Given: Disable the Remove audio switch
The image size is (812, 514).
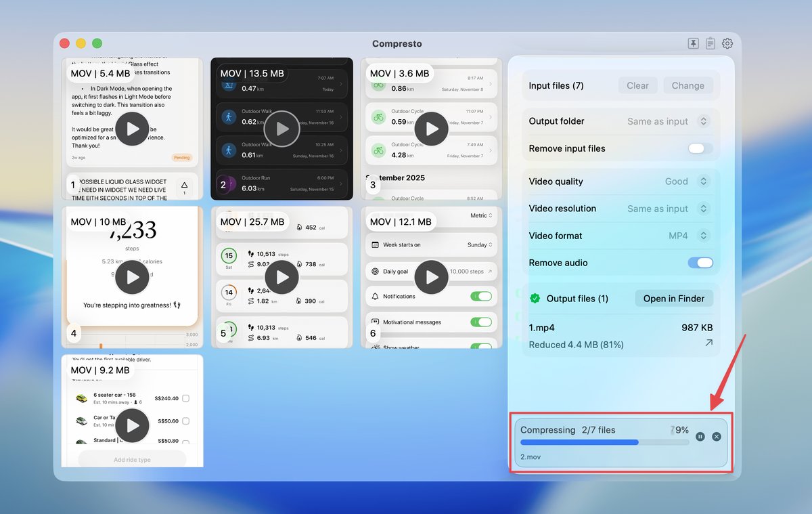Looking at the screenshot, I should pos(700,263).
